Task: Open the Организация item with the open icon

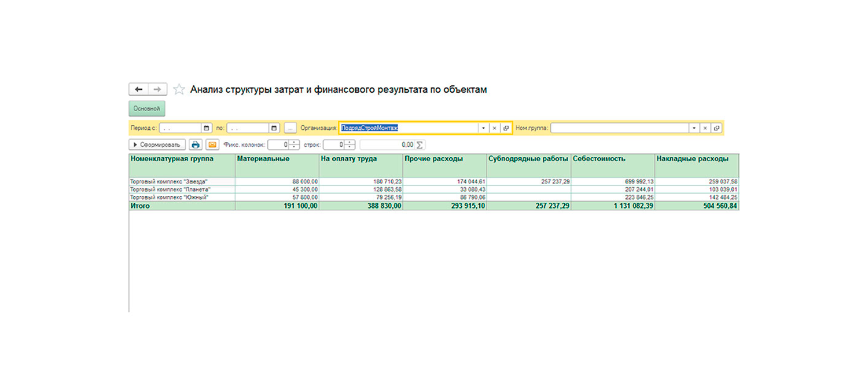Action: (x=505, y=128)
